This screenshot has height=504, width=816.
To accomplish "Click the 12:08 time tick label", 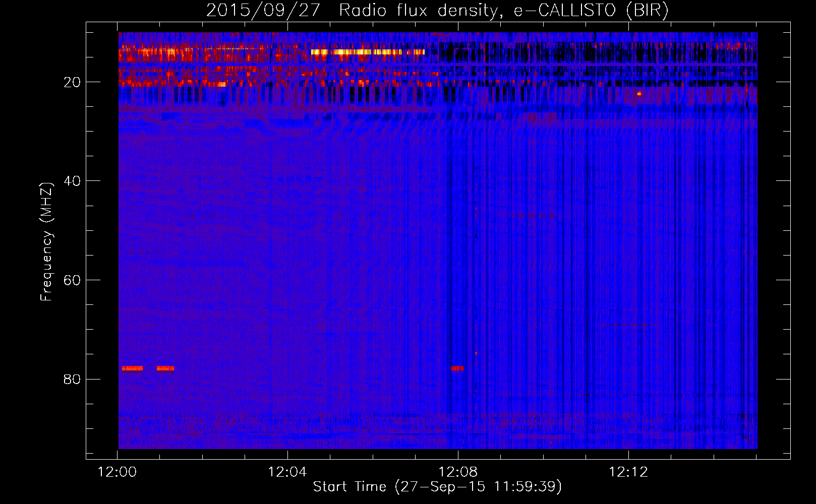I will point(458,472).
